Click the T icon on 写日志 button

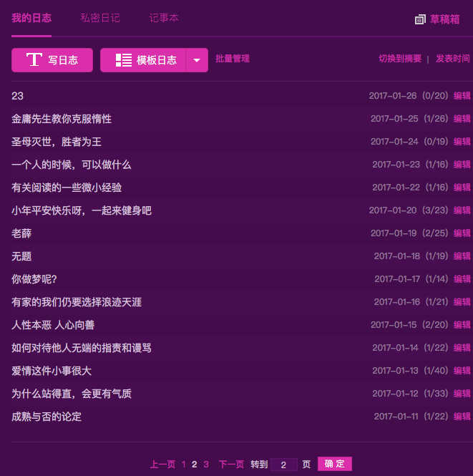[34, 60]
